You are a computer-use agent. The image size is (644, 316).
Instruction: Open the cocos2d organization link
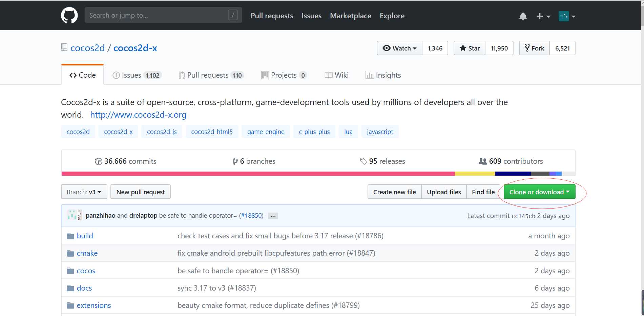point(87,48)
